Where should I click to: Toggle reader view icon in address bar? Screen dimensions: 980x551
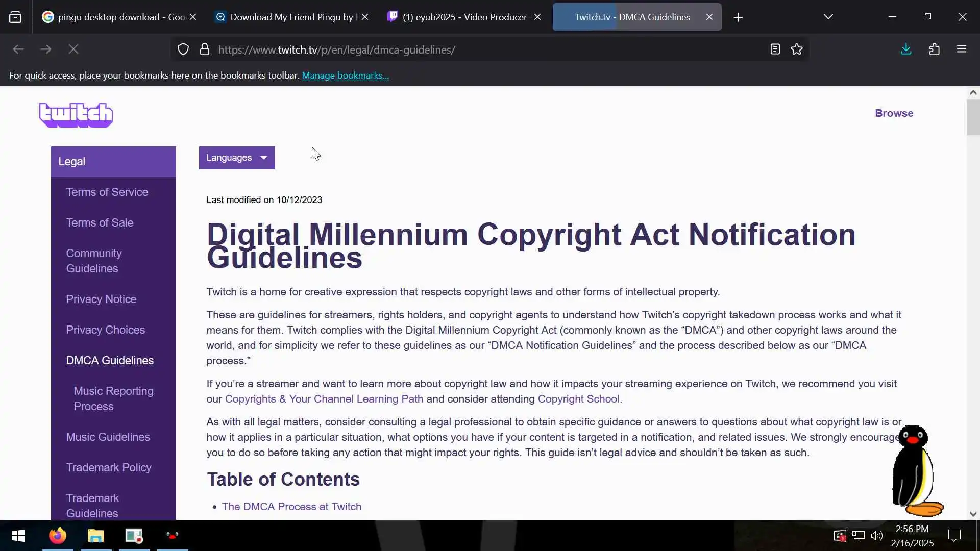coord(775,49)
